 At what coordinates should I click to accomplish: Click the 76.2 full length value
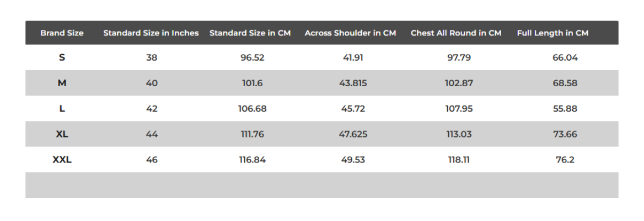[x=565, y=160]
